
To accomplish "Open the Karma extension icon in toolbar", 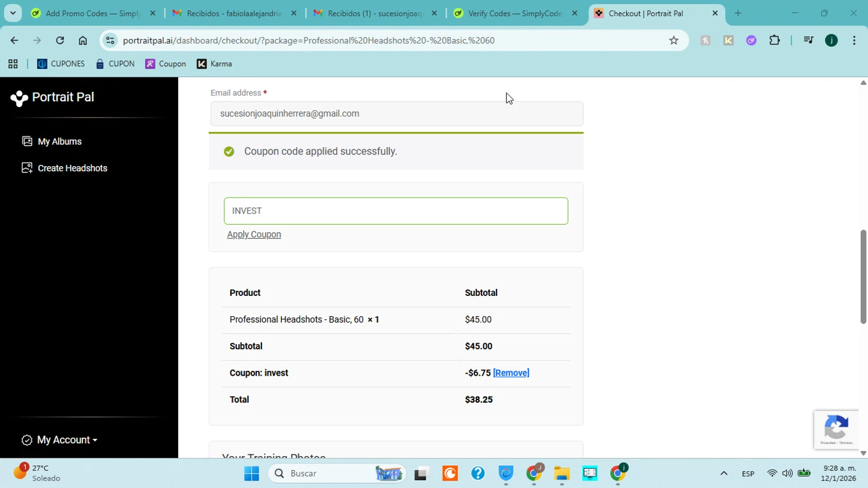I will (729, 41).
